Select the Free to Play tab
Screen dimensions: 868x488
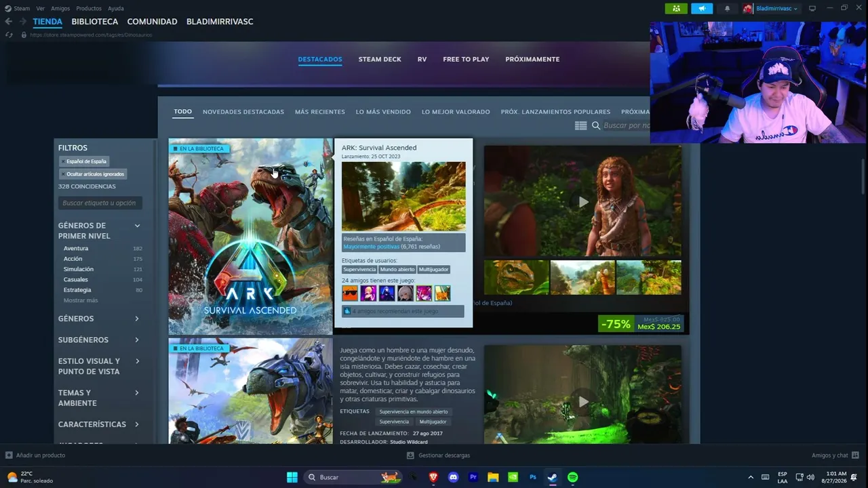(x=466, y=60)
